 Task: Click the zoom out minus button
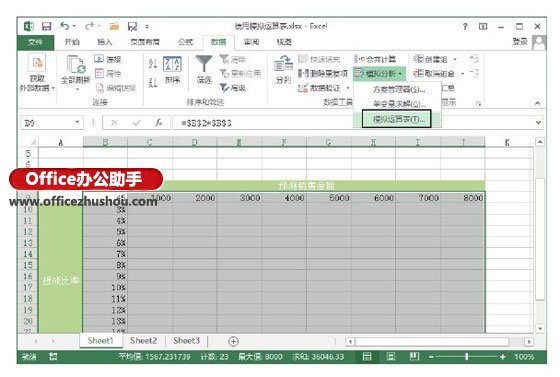[x=431, y=357]
